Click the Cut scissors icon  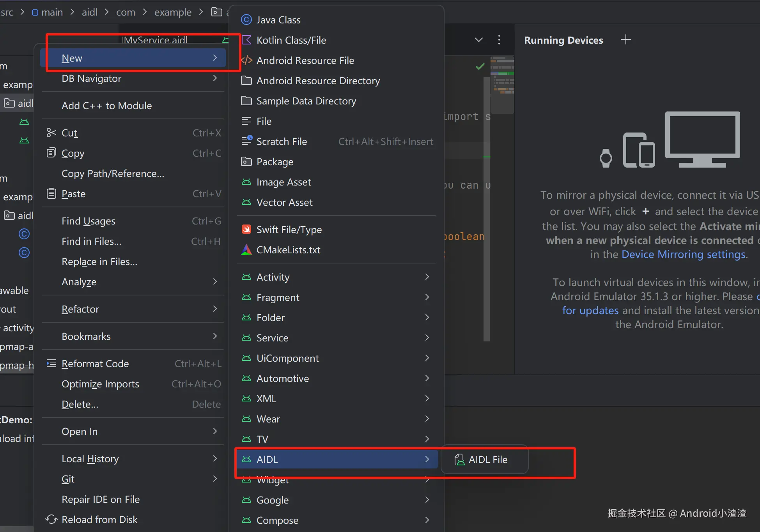51,133
